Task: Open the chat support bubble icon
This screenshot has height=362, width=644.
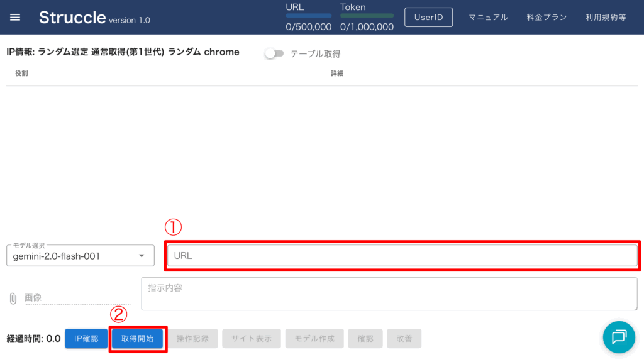Action: tap(619, 337)
